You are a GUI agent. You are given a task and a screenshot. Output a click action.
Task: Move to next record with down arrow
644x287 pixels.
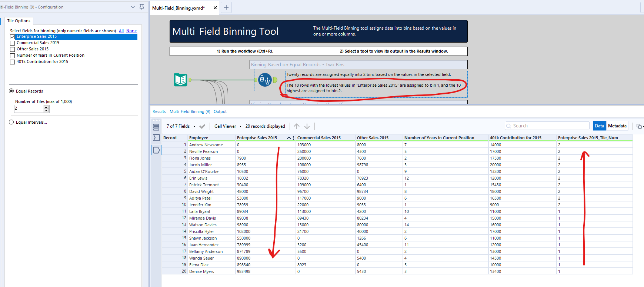coord(307,126)
